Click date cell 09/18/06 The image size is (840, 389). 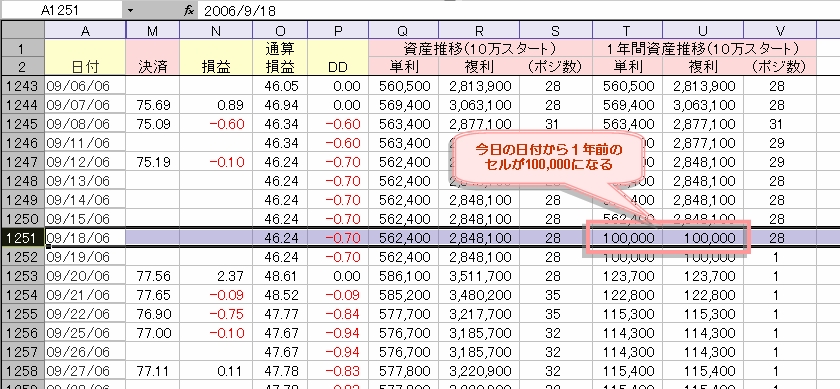(85, 237)
